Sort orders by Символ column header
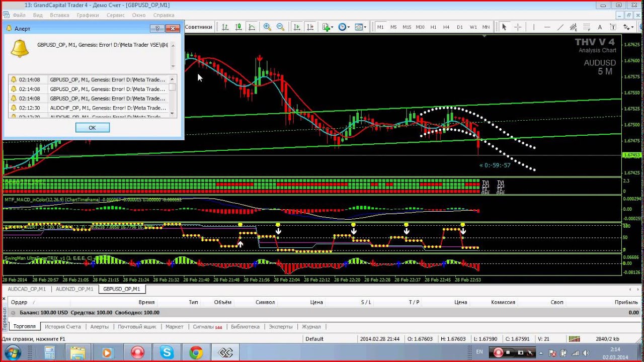 [x=265, y=302]
